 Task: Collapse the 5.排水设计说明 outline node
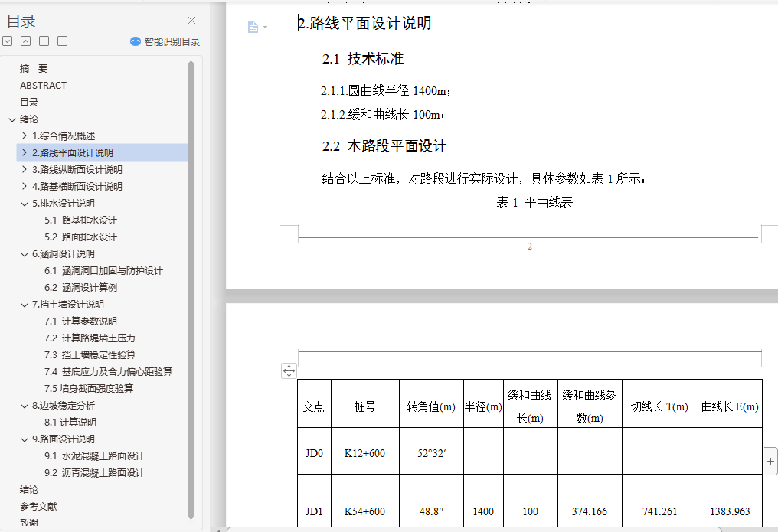(x=25, y=204)
